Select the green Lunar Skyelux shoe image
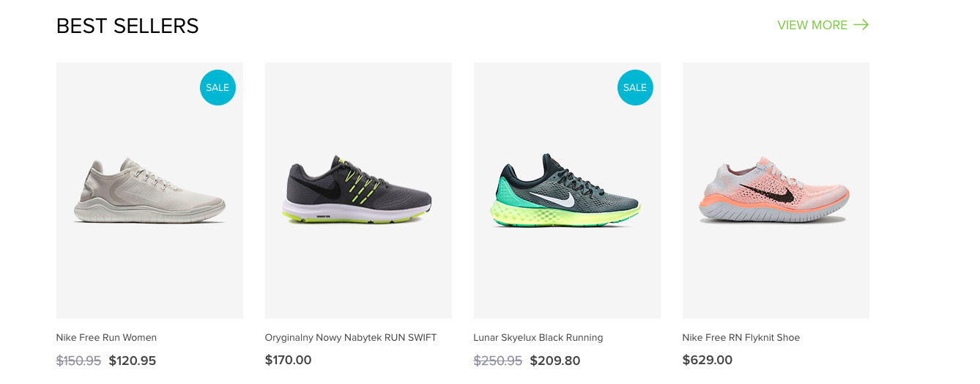 click(567, 191)
